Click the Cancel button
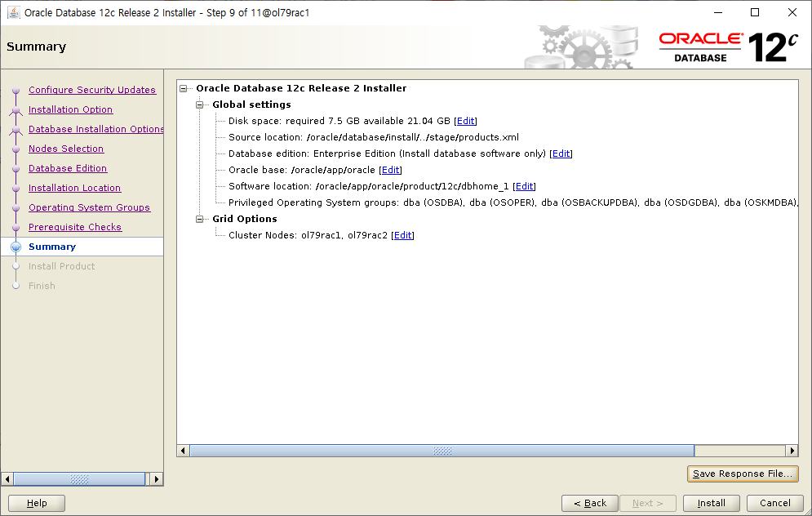 click(x=774, y=503)
